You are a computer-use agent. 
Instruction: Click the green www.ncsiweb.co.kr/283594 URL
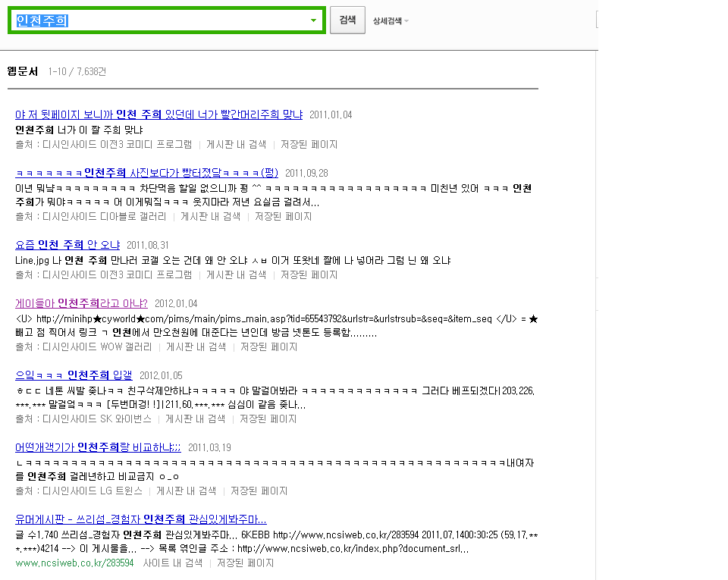(74, 563)
